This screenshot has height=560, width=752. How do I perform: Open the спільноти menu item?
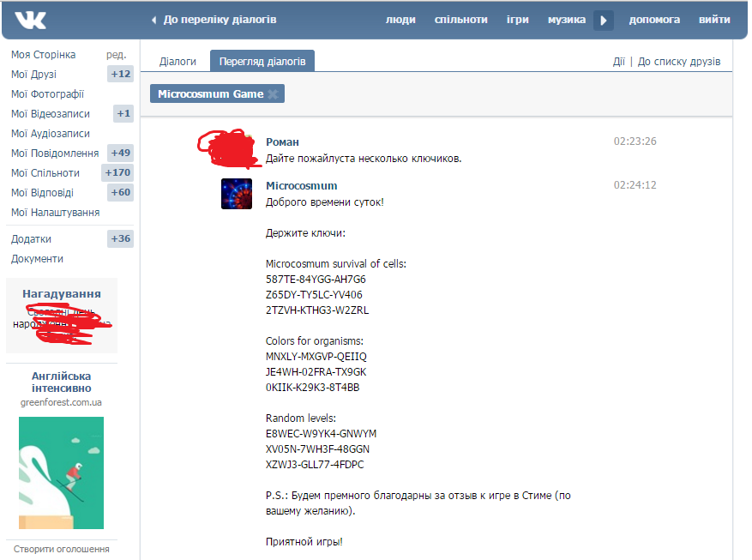point(460,20)
